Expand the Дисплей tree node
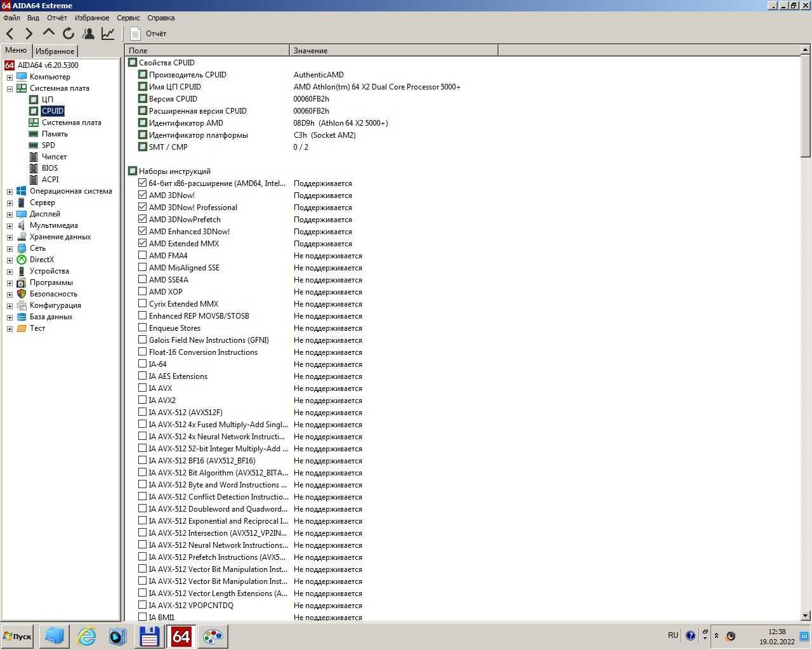The width and height of the screenshot is (812, 650). 10,215
